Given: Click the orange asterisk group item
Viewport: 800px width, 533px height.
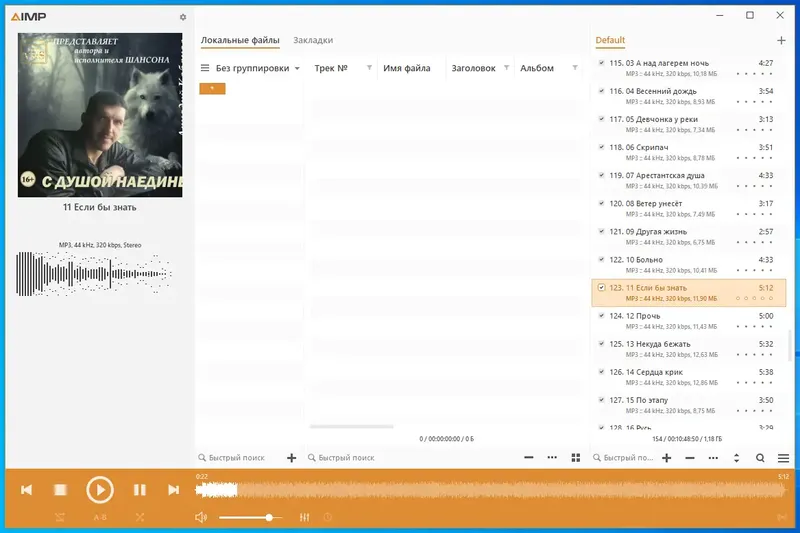Looking at the screenshot, I should pyautogui.click(x=212, y=89).
